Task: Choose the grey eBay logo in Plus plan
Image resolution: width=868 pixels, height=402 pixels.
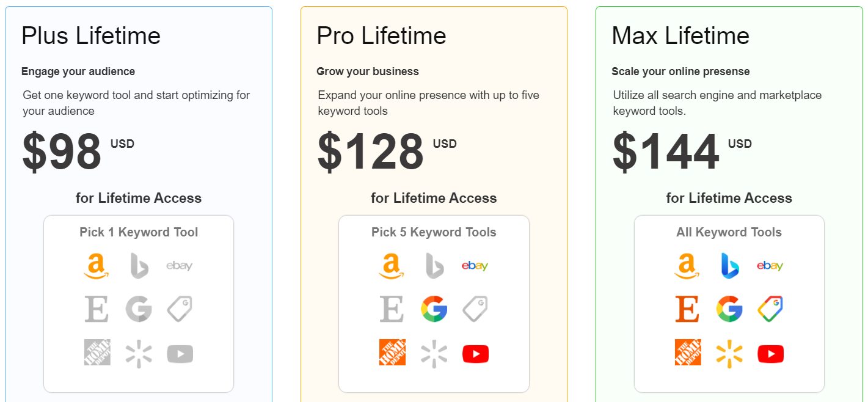Action: (180, 266)
